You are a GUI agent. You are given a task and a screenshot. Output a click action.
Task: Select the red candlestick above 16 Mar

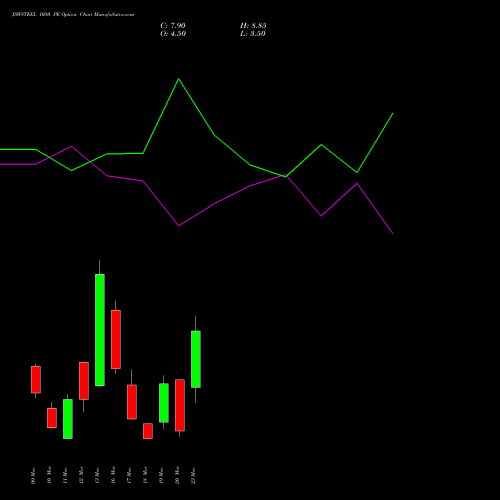pyautogui.click(x=116, y=339)
